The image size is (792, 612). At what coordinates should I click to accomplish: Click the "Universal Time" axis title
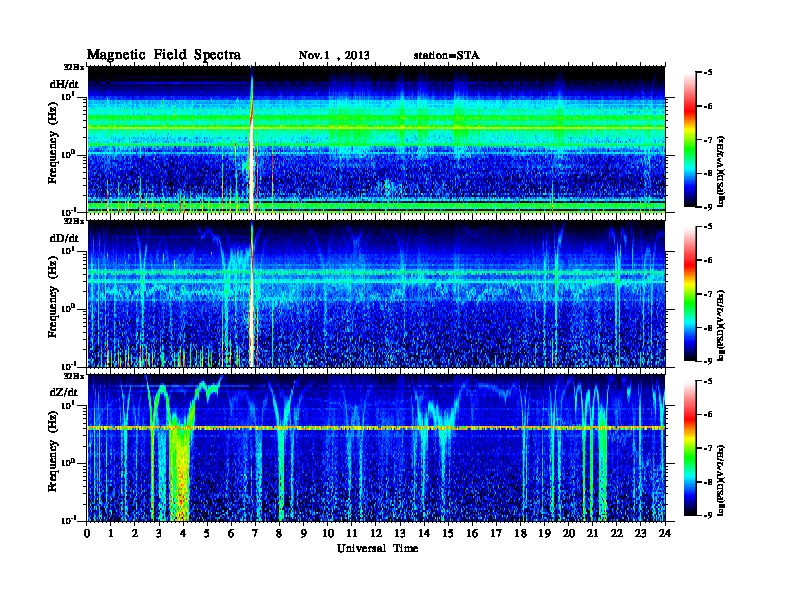pos(377,548)
